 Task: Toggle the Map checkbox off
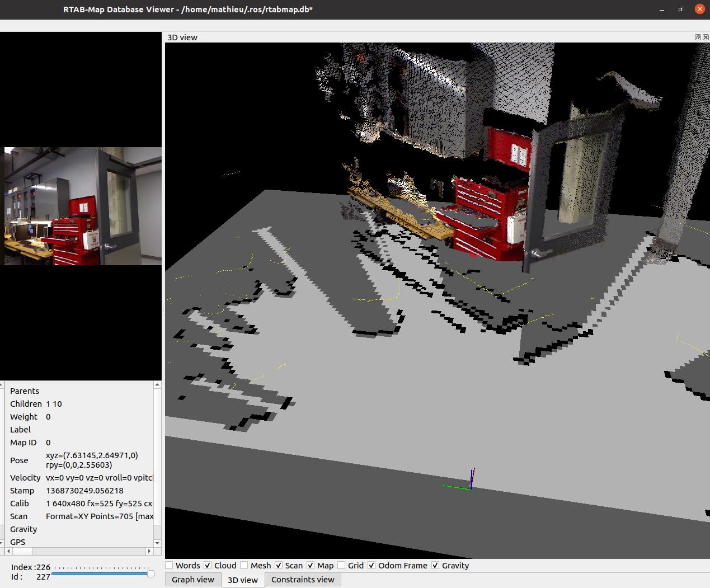[x=311, y=566]
